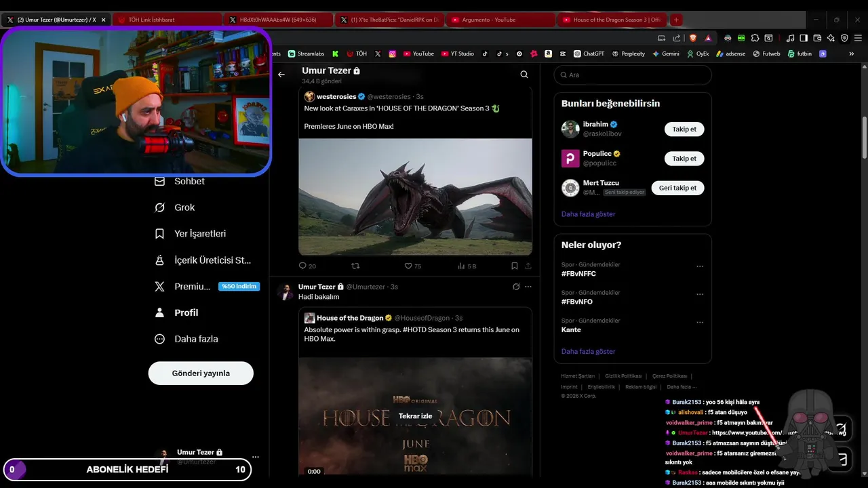The width and height of the screenshot is (868, 488).
Task: Open the YouTube bookmark
Action: pos(418,54)
